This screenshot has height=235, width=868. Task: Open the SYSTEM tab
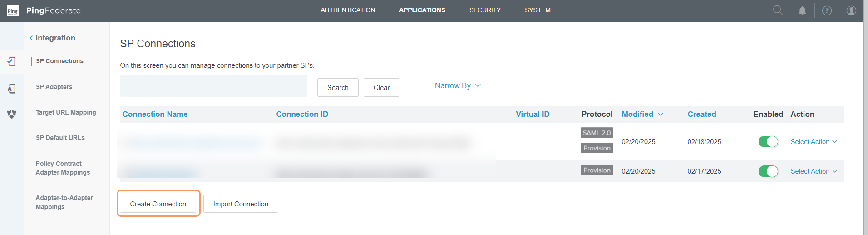(x=538, y=10)
